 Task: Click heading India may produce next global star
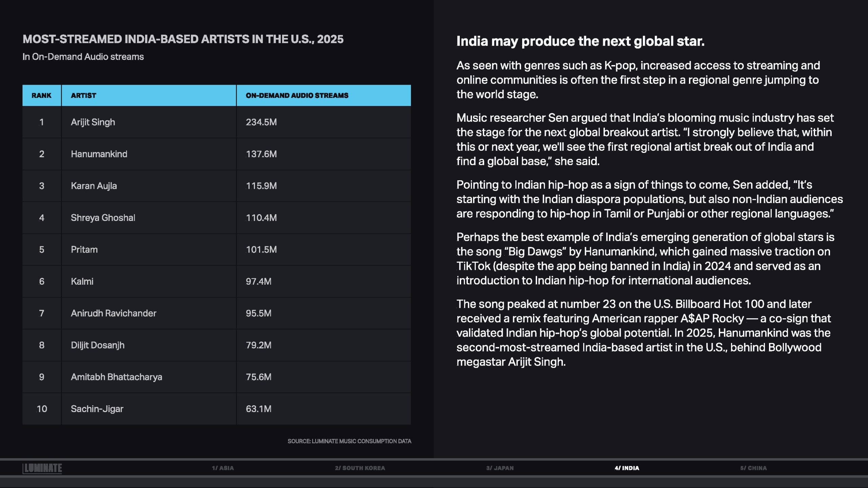[x=580, y=41]
